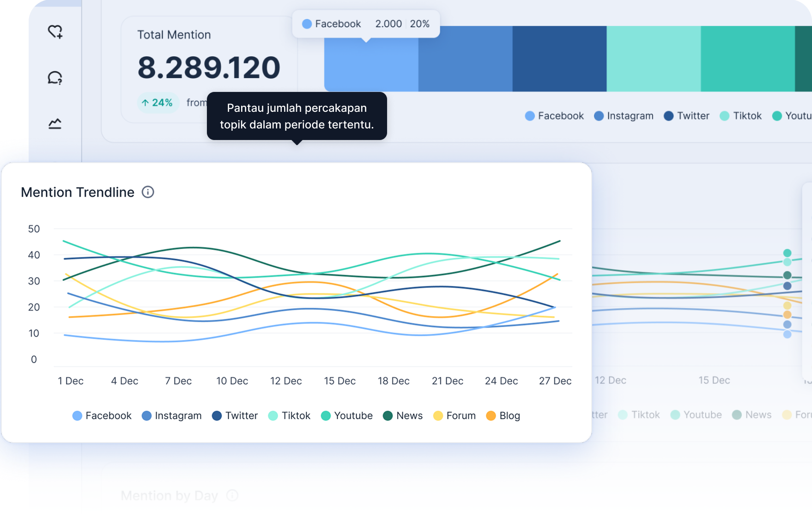The height and width of the screenshot is (517, 812).
Task: Click the Total Mention number 8.289.120
Action: tap(209, 67)
